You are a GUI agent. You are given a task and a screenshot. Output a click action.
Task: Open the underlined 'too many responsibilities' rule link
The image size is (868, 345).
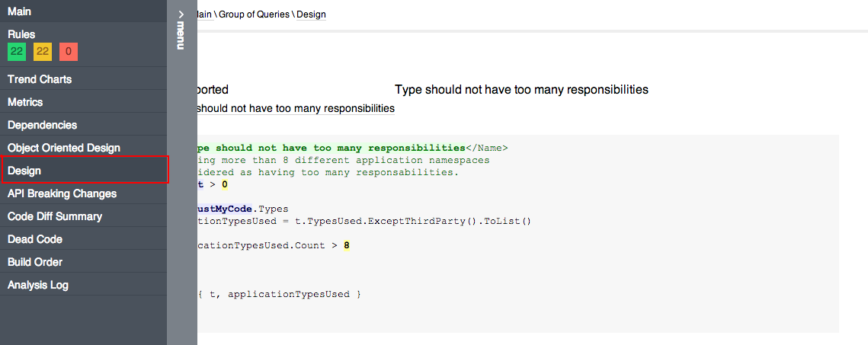[x=296, y=108]
